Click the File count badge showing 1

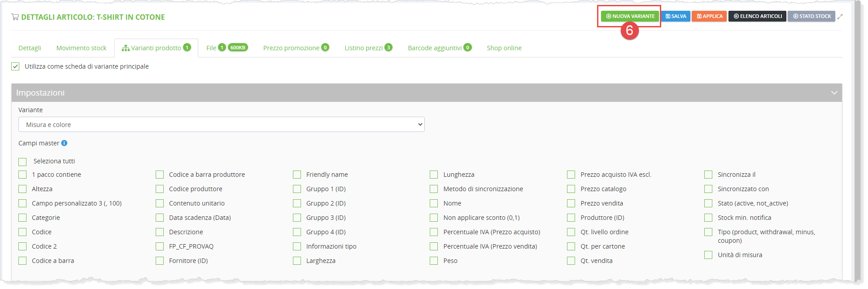(x=222, y=48)
